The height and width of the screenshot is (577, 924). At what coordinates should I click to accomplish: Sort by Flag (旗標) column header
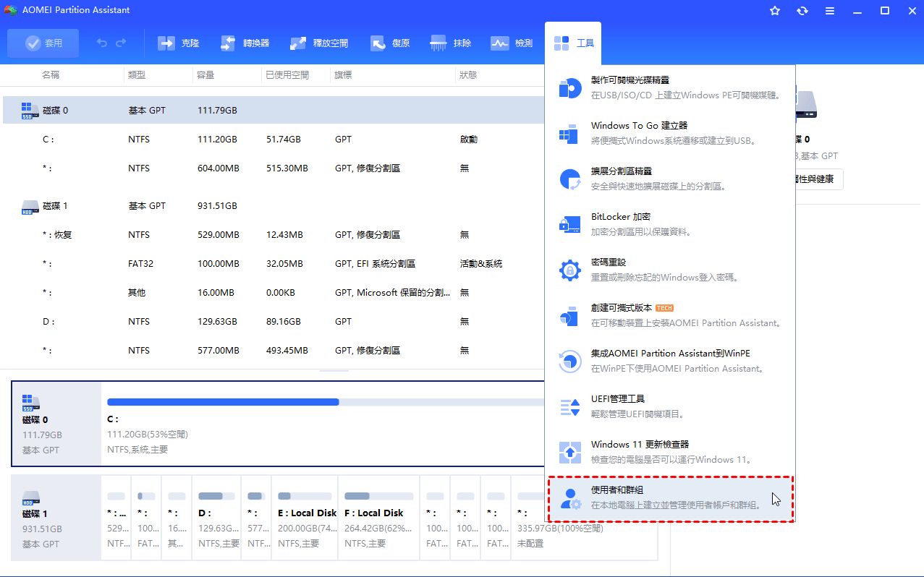click(344, 75)
